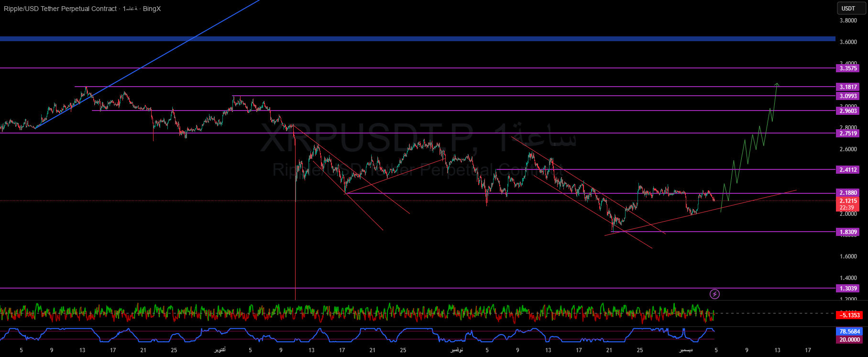This screenshot has width=868, height=357.
Task: Select the 3.3575 price level label
Action: pyautogui.click(x=848, y=68)
